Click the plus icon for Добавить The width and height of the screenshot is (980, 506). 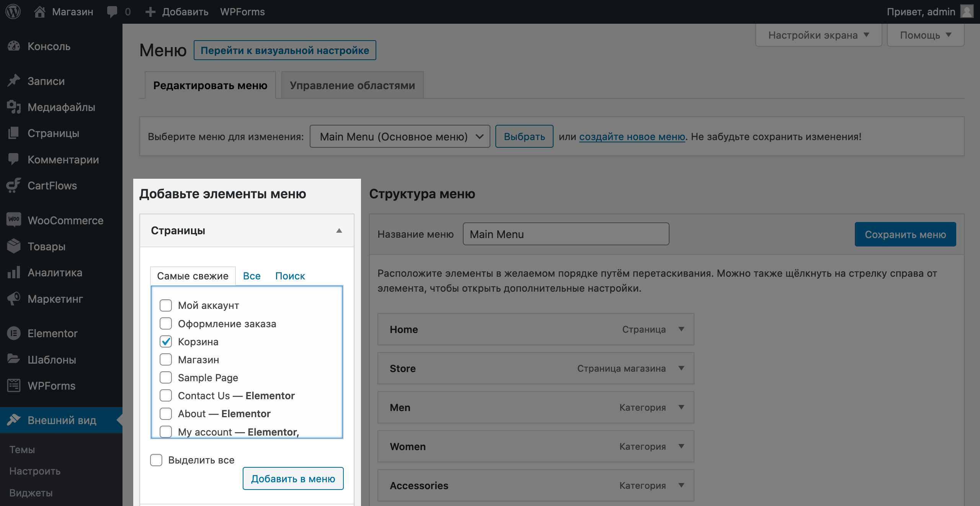click(150, 12)
